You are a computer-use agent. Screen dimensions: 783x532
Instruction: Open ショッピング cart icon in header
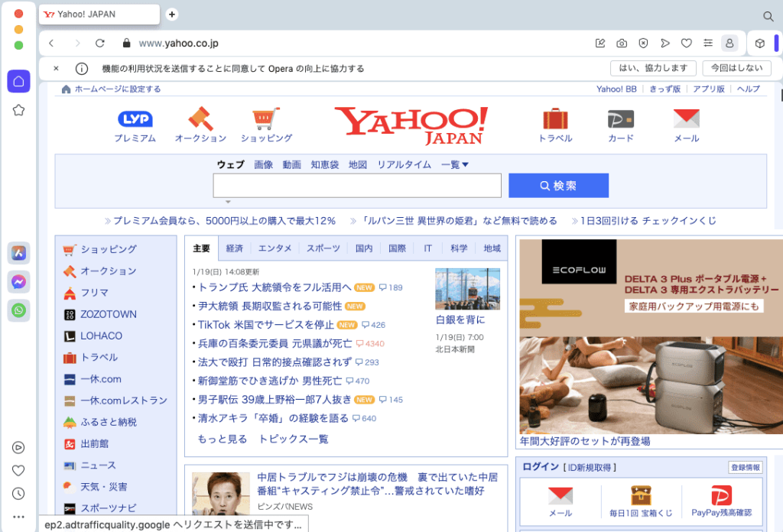pos(266,126)
